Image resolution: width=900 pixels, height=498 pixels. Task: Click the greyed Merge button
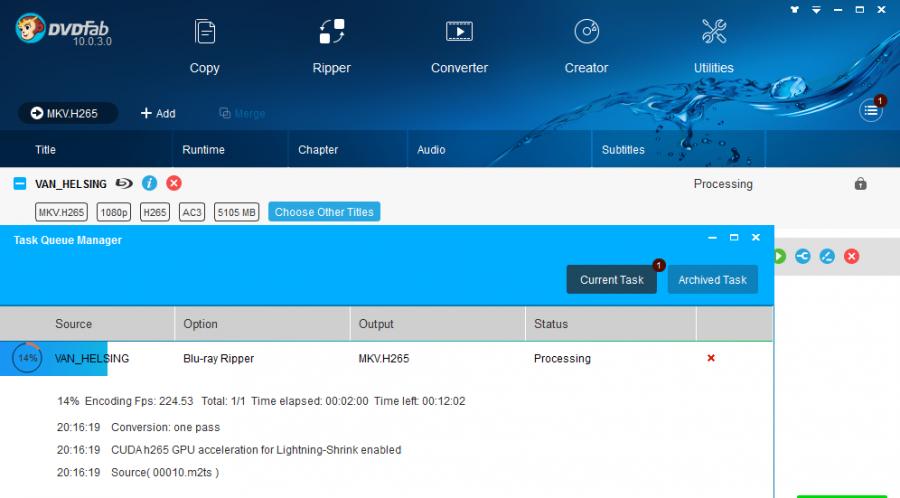(242, 114)
